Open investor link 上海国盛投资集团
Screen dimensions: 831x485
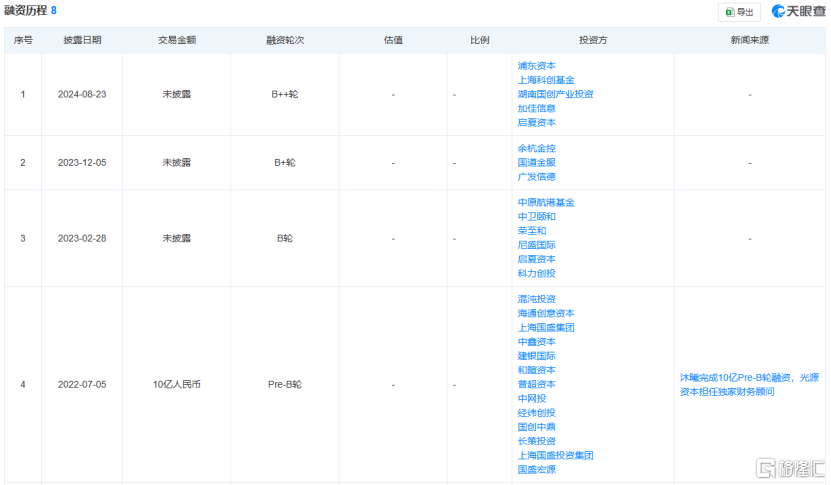555,455
